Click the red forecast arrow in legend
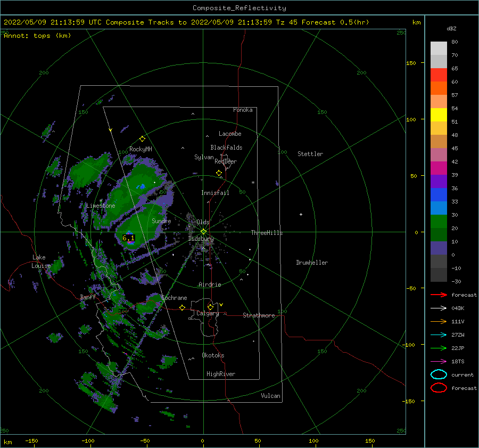Screen dimensions: 479x448 (439, 295)
